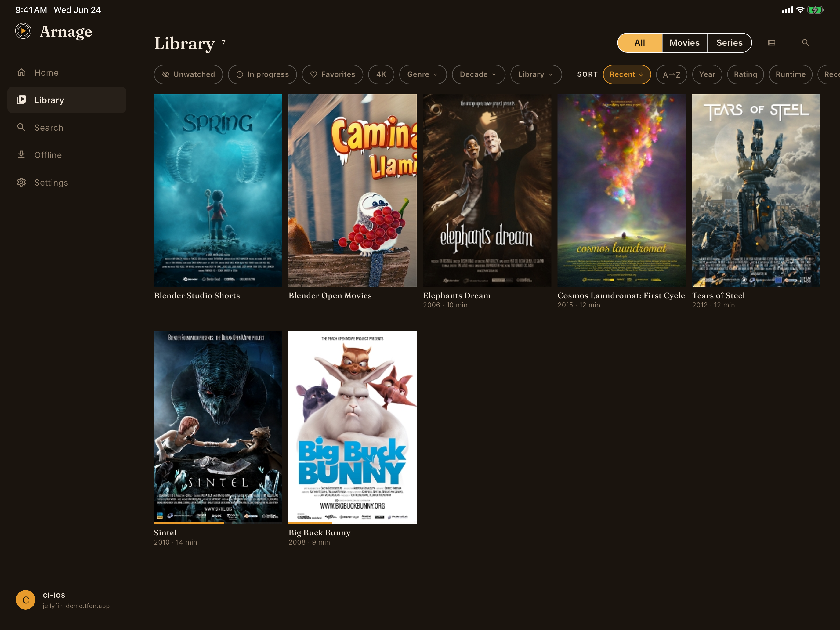Image resolution: width=840 pixels, height=630 pixels.
Task: Expand the Decade filter dropdown
Action: 479,74
